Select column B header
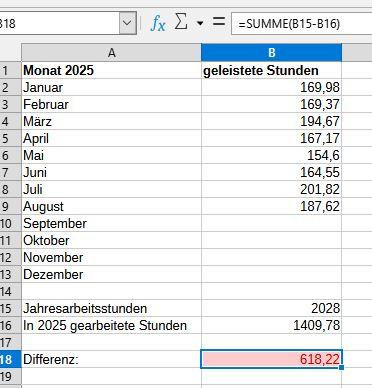 (x=272, y=53)
